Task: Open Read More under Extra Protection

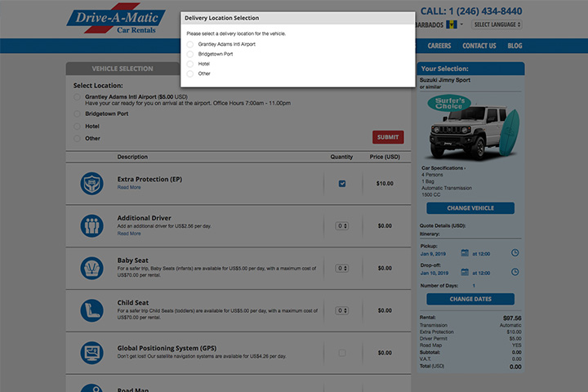Action: [129, 188]
